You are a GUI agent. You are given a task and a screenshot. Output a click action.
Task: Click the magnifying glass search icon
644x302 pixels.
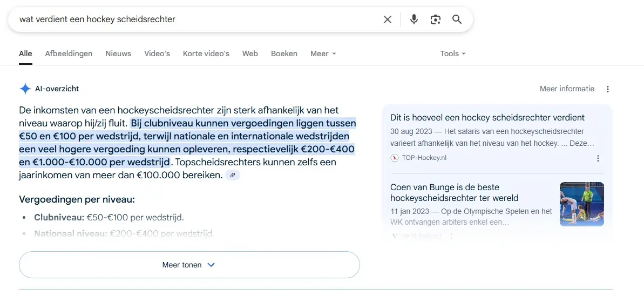[457, 19]
